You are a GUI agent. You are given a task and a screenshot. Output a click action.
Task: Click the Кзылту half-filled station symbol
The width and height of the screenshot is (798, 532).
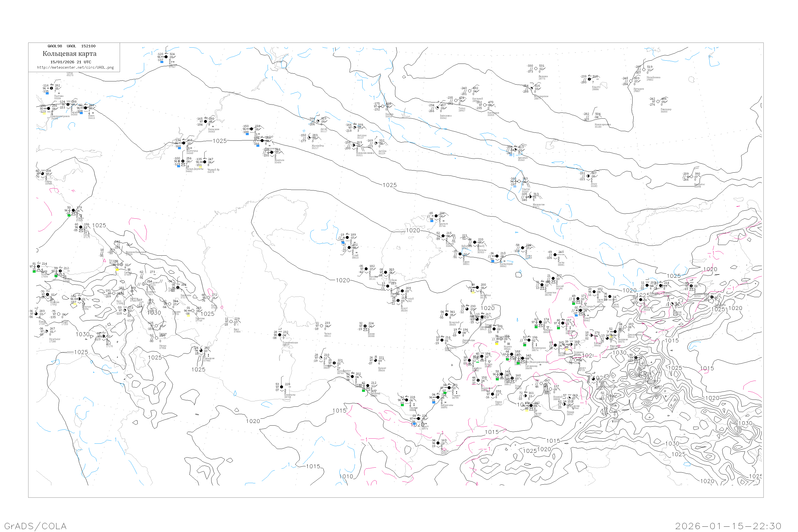pos(589,79)
